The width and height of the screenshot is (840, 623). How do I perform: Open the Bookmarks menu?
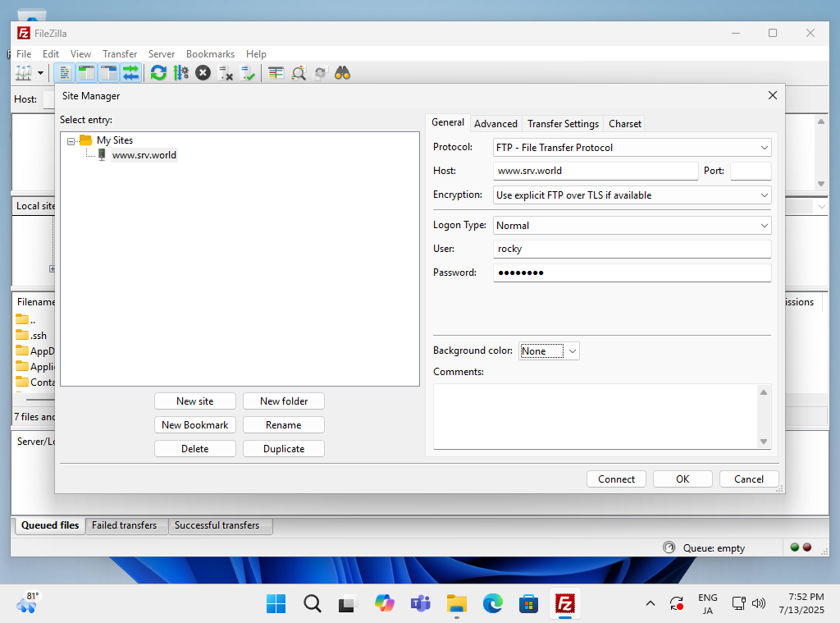[210, 54]
